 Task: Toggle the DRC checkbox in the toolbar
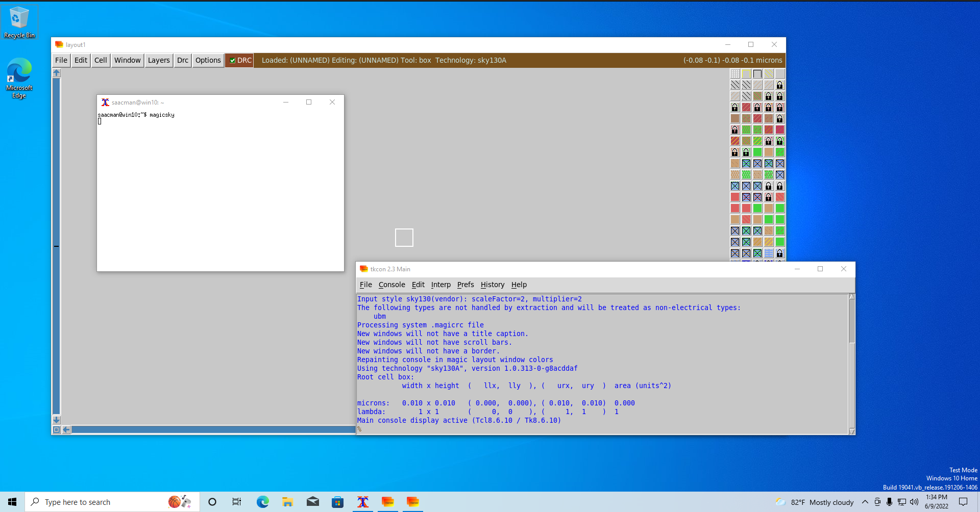point(233,60)
